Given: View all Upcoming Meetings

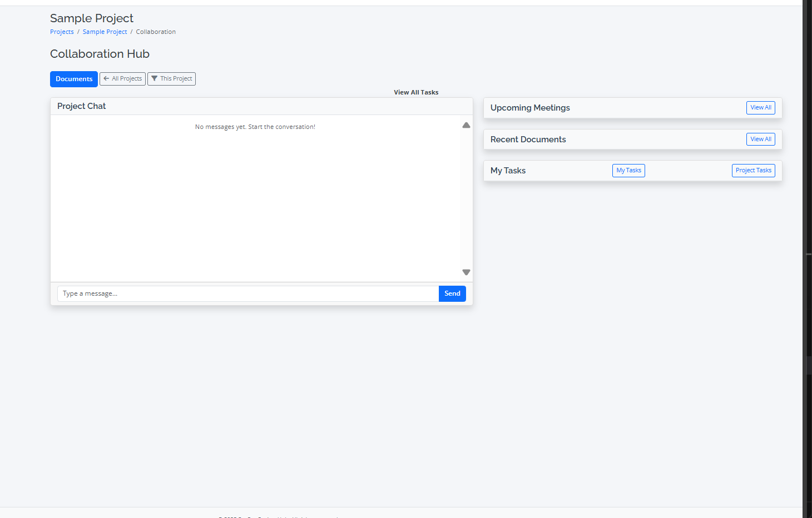Looking at the screenshot, I should (760, 108).
